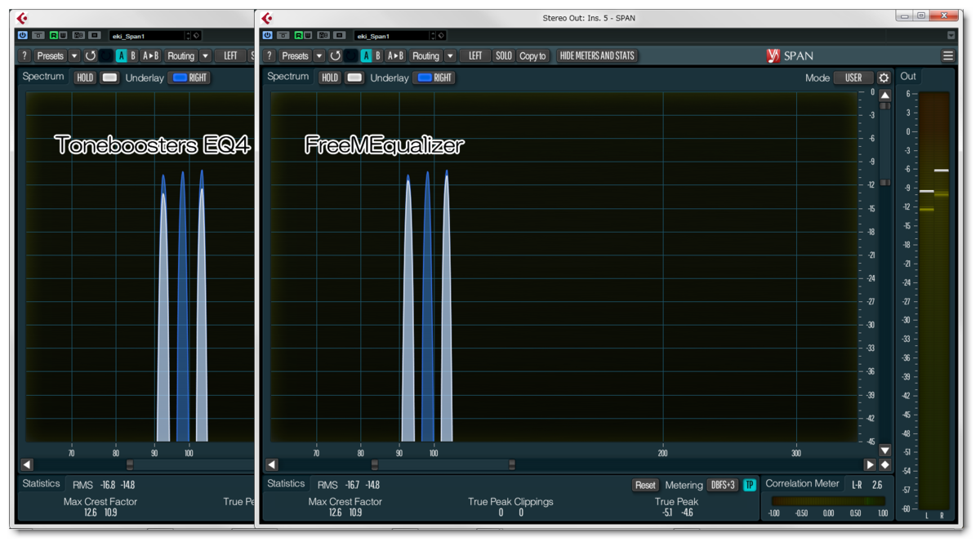Click Reset statistics button
980x546 pixels.
pyautogui.click(x=645, y=485)
